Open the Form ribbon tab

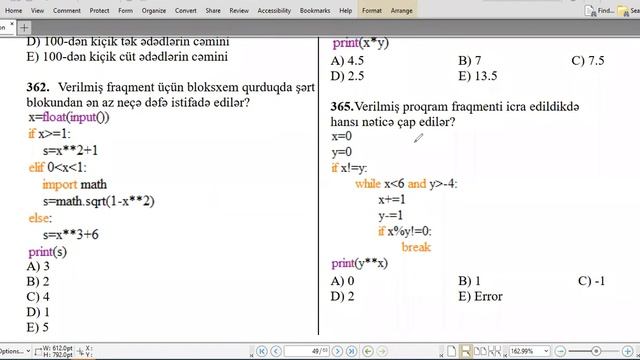tap(125, 11)
